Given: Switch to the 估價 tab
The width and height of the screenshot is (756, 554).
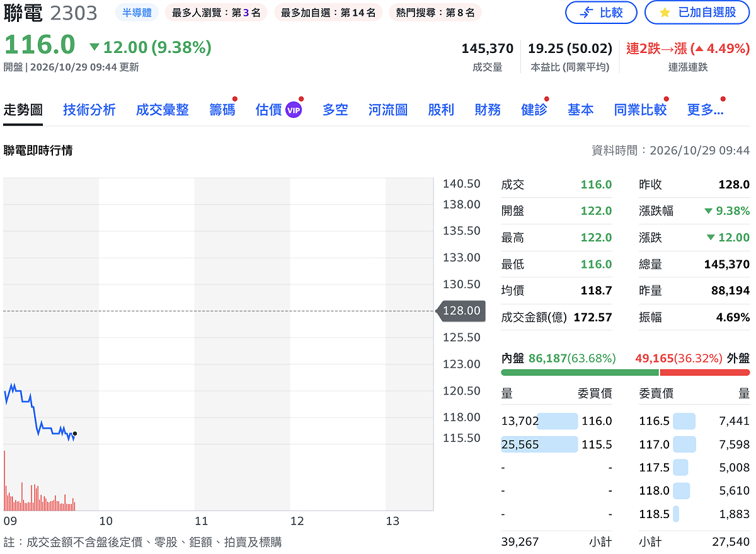Looking at the screenshot, I should pyautogui.click(x=269, y=110).
